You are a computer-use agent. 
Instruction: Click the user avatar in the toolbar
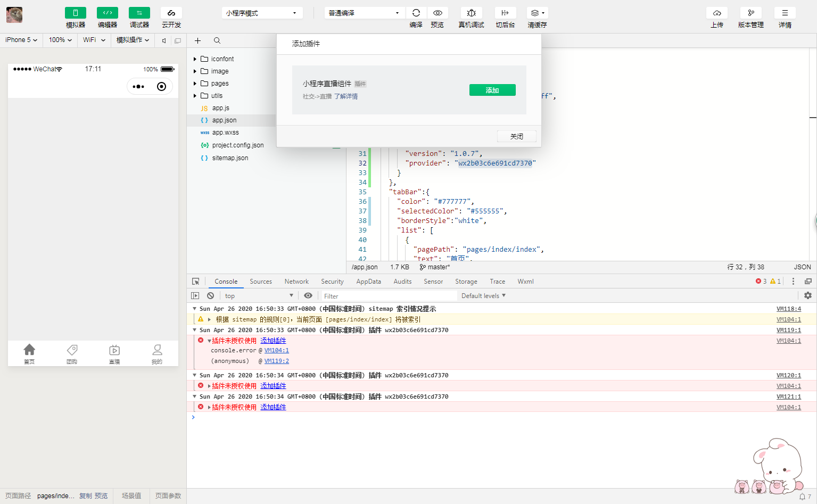pyautogui.click(x=14, y=15)
